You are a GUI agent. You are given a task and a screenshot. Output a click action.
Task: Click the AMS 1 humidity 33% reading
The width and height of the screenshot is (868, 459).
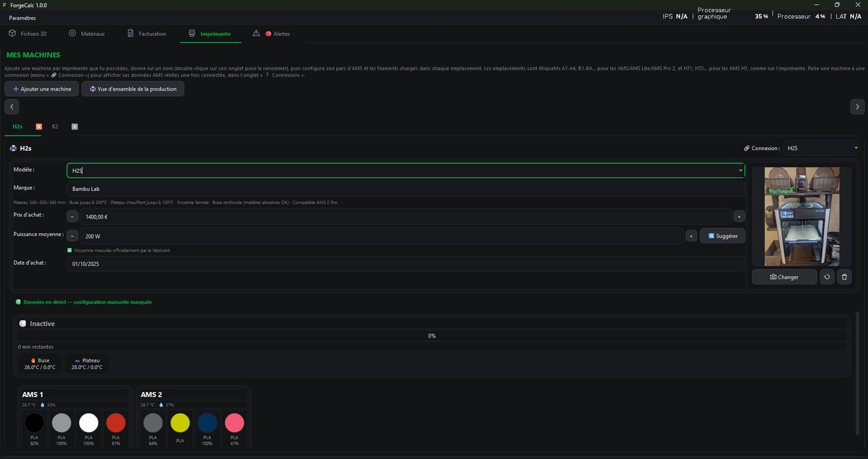[47, 405]
